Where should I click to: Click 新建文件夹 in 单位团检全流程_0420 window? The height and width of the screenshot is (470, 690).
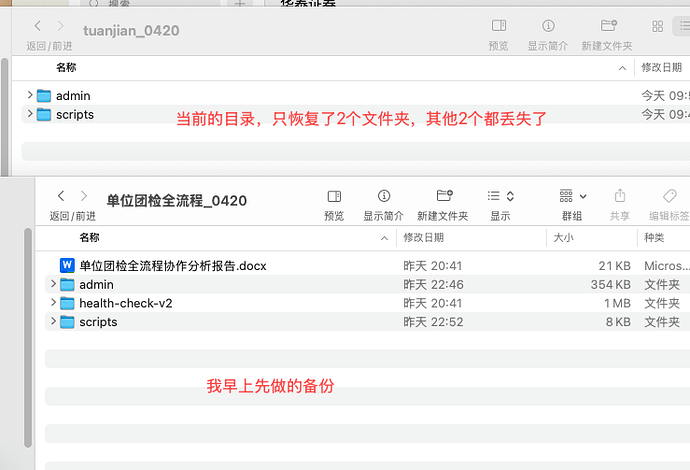click(444, 196)
